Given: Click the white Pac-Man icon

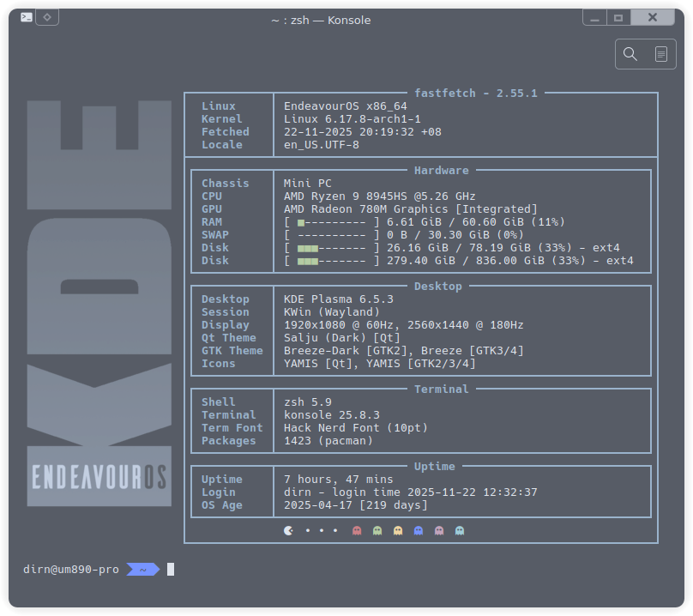Looking at the screenshot, I should click(288, 530).
